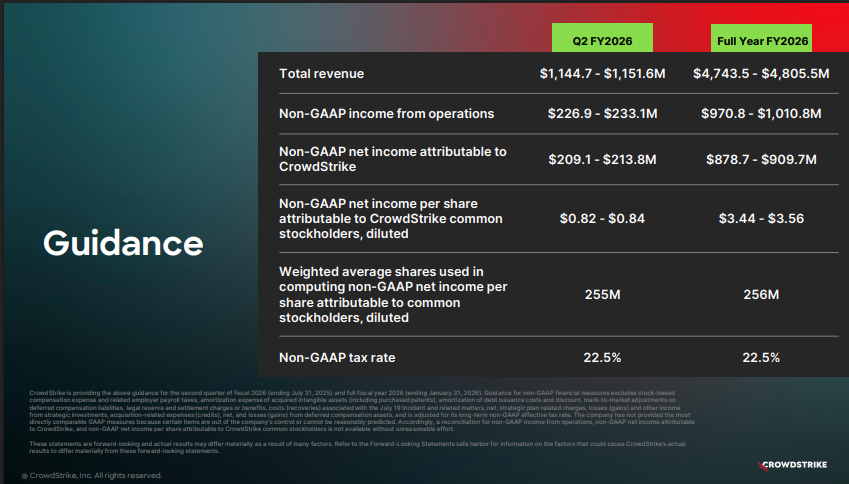This screenshot has height=484, width=849.
Task: Click the full year revenue value $4,743.5 - $4,805.5M
Action: click(761, 74)
